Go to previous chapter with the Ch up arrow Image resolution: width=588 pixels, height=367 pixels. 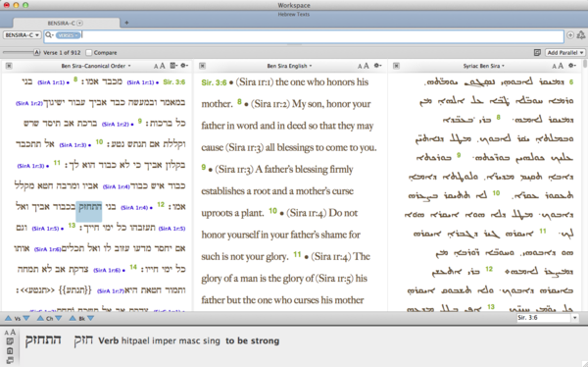coord(40,318)
